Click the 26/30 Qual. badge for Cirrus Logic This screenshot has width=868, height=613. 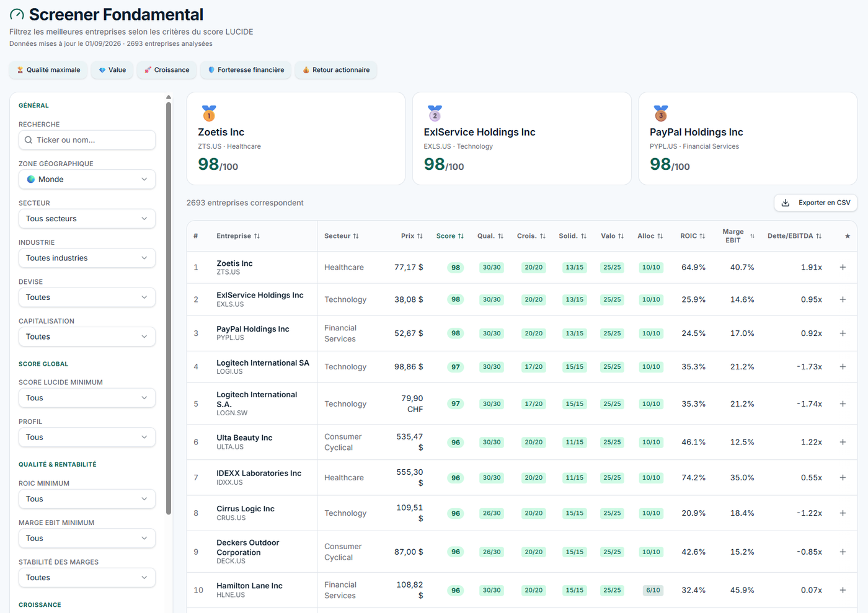(x=492, y=513)
